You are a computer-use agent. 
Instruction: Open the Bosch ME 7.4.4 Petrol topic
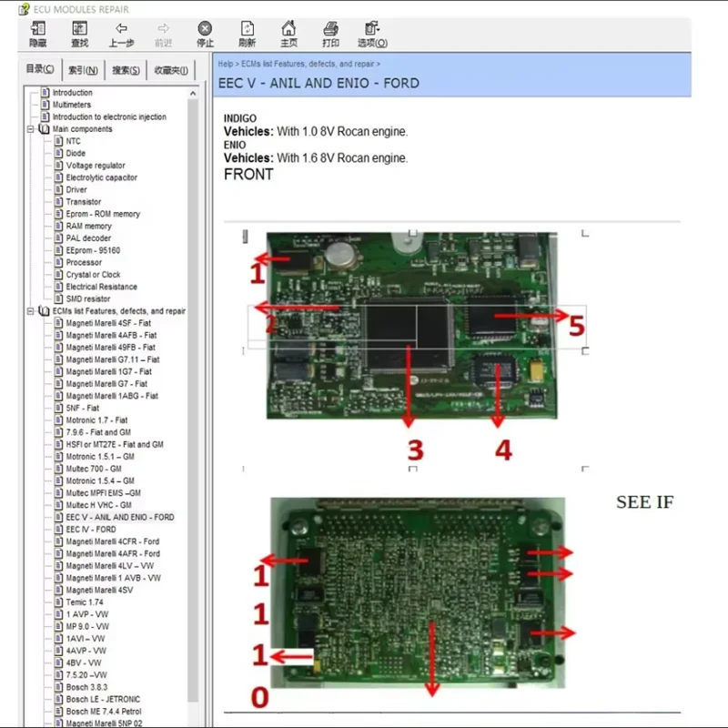tap(104, 712)
